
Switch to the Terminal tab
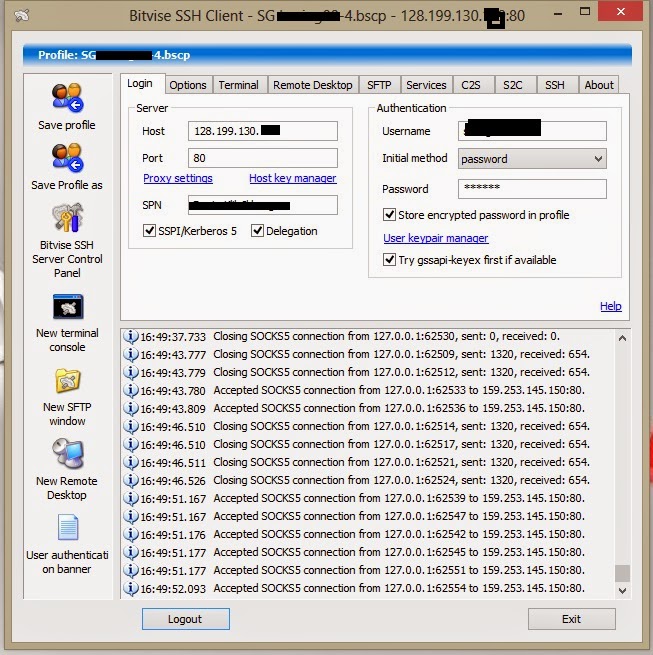click(239, 85)
